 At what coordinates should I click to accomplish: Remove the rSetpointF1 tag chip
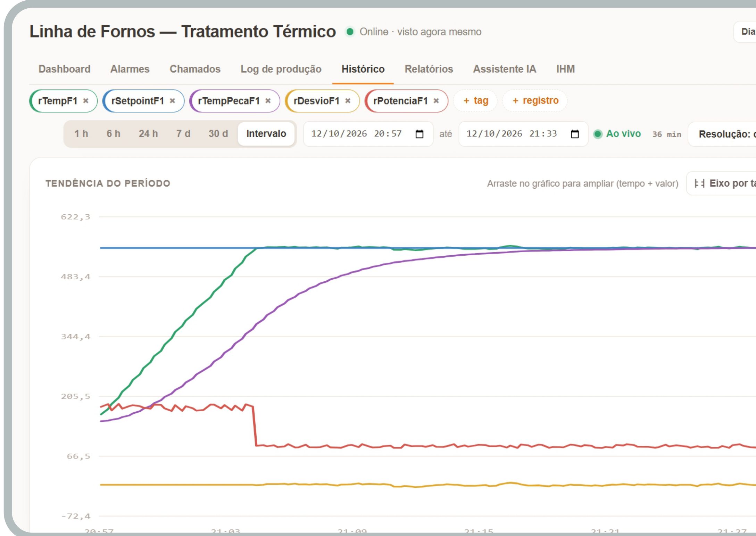coord(172,101)
